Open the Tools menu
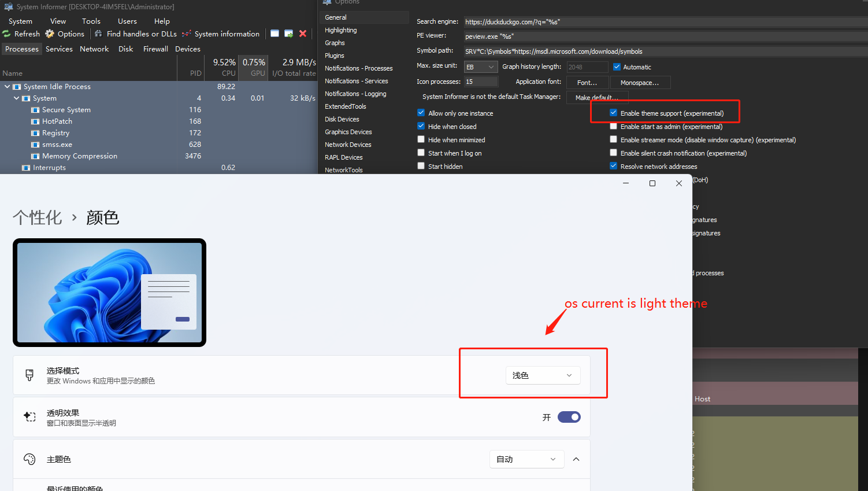 coord(91,21)
